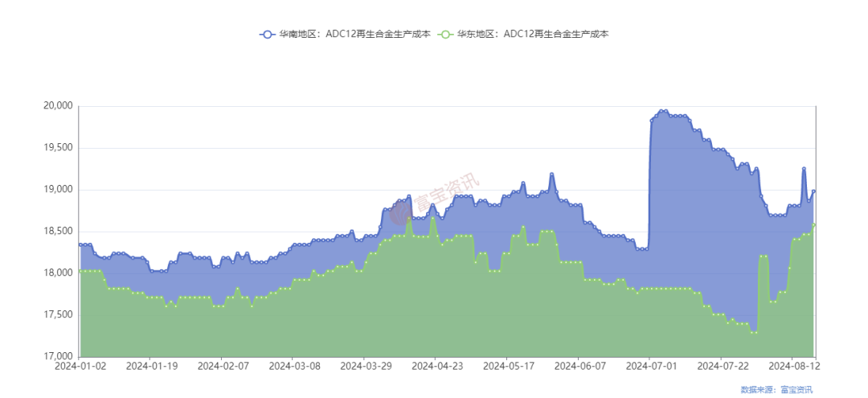Image resolution: width=868 pixels, height=398 pixels.
Task: Click the green 华东地区 legend marker icon
Action: pyautogui.click(x=445, y=34)
